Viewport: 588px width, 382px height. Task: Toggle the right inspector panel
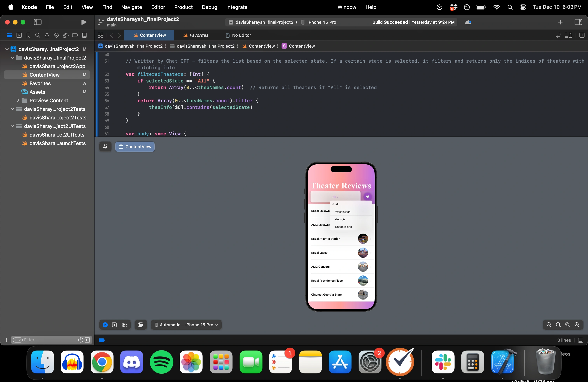578,22
